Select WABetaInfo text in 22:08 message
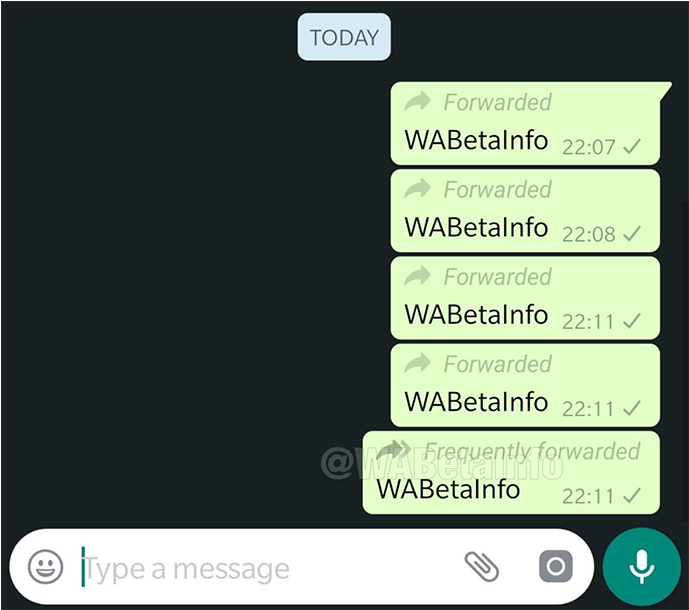Screen dimensions: 689x610 476,227
